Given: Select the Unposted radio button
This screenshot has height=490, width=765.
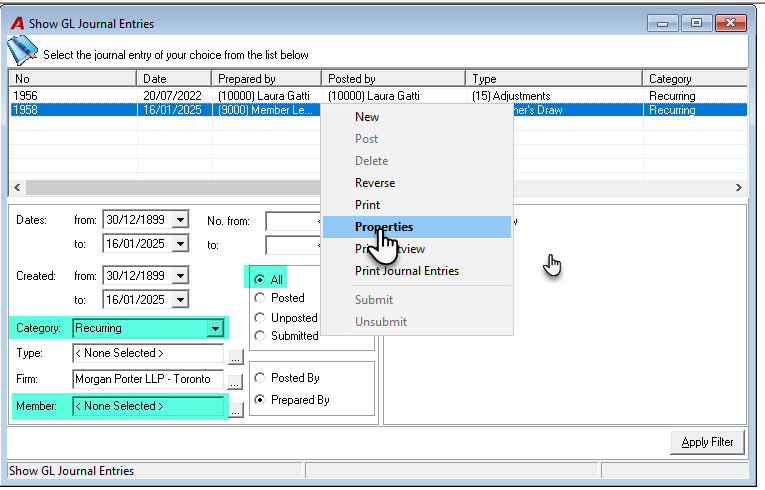Looking at the screenshot, I should pos(260,318).
